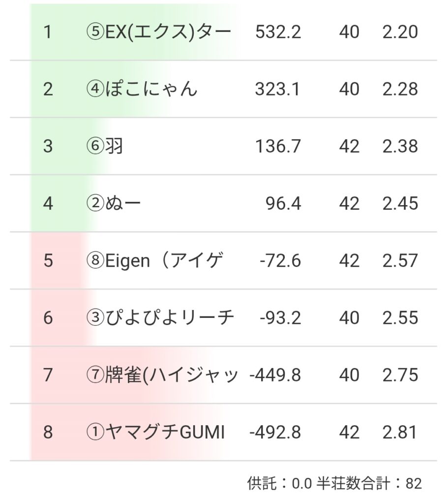
Task: Click the 532.2 score value
Action: 278,32
